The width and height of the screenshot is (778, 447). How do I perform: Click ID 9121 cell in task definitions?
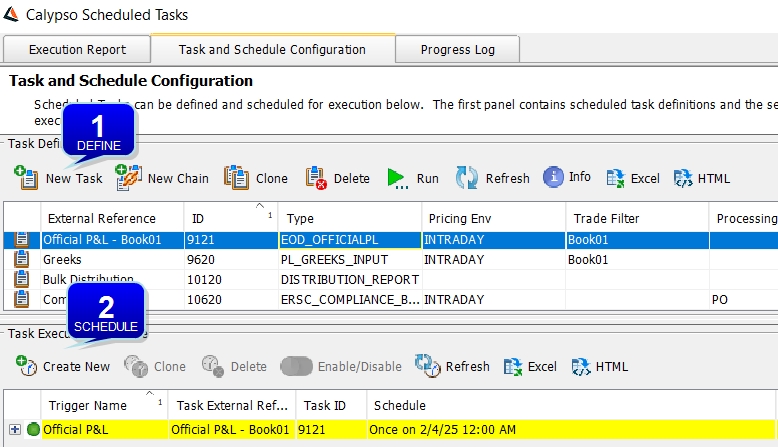point(231,240)
